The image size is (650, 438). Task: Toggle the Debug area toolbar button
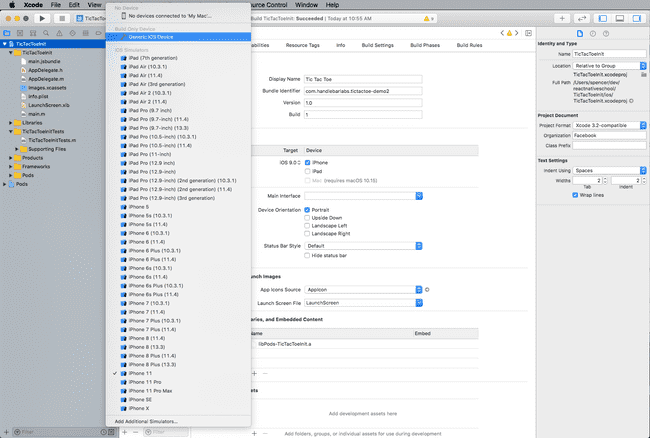click(620, 18)
